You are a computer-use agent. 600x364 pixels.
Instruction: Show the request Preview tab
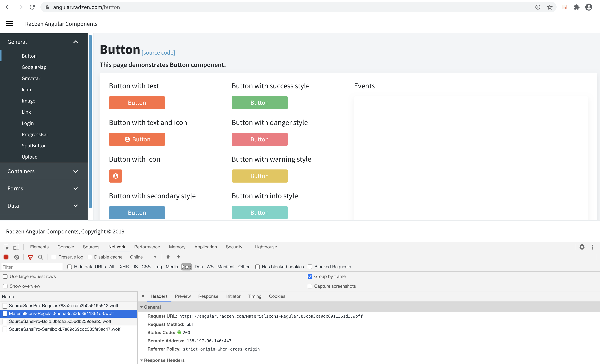coord(183,296)
